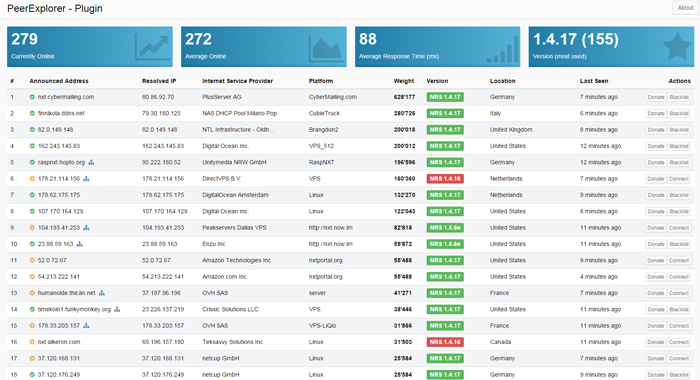Click the Internet Service Provider column header

tap(238, 81)
